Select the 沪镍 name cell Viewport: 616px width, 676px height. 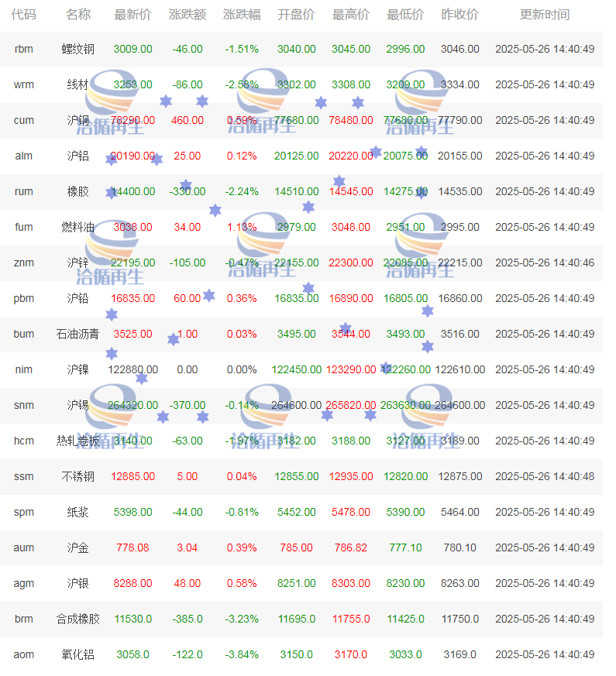78,370
